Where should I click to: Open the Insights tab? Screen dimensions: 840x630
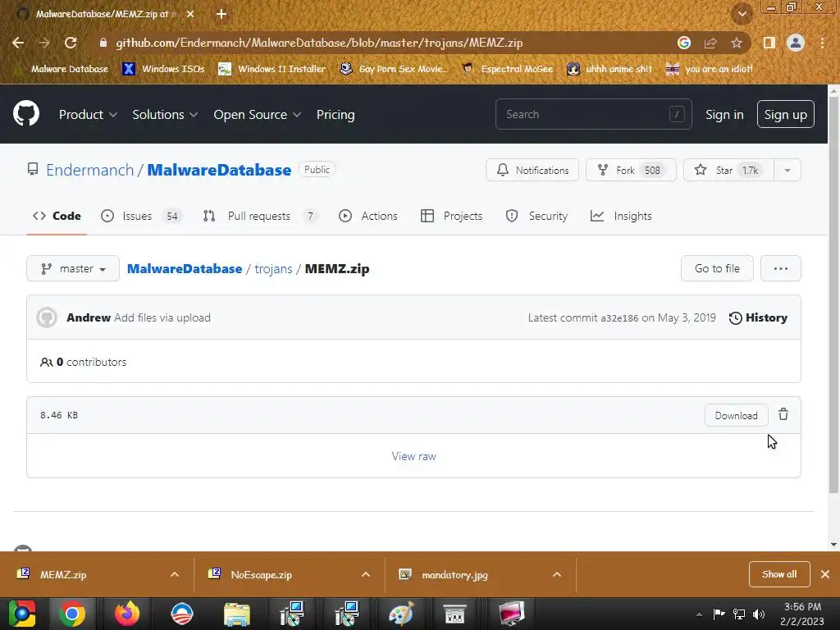tap(621, 216)
